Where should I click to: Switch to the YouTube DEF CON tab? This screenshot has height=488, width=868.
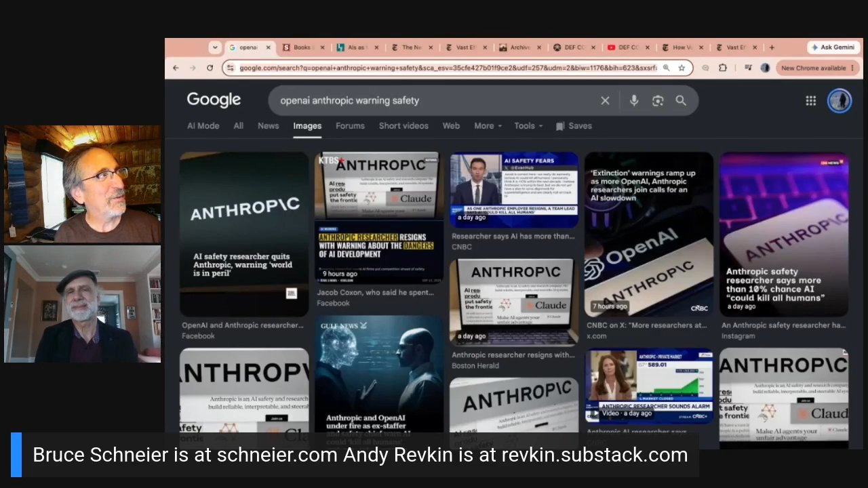[629, 47]
